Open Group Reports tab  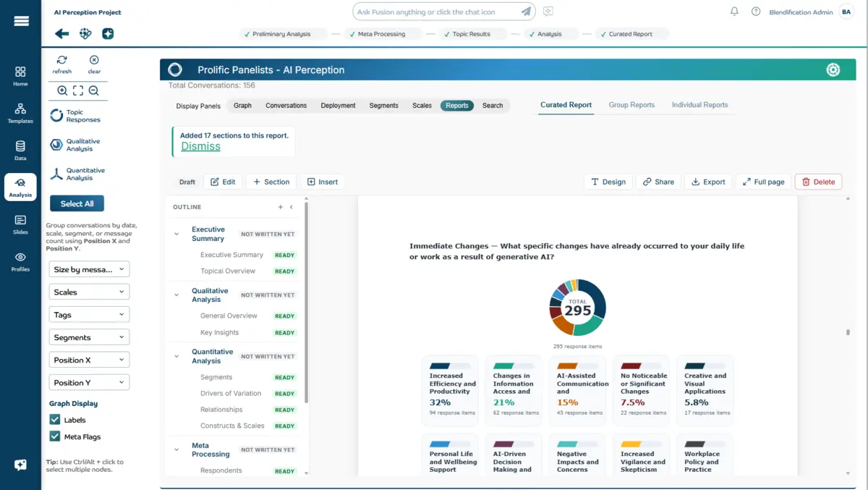631,105
